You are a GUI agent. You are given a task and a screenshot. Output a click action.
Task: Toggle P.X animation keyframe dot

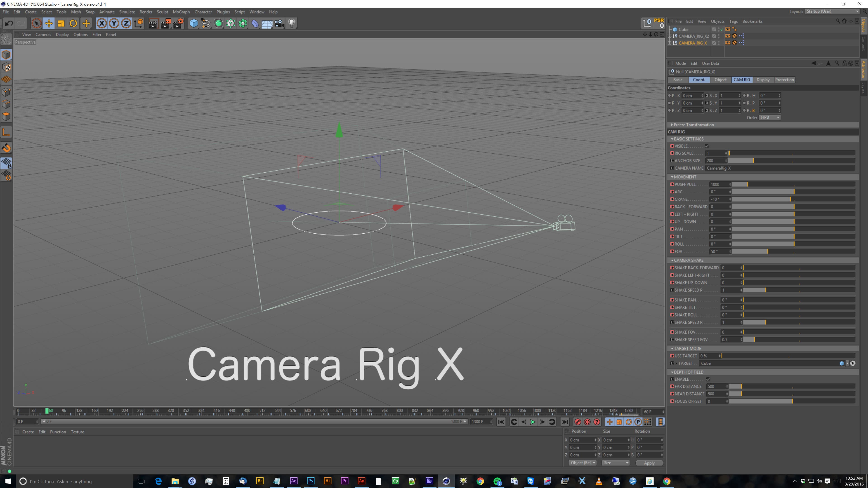pos(669,96)
